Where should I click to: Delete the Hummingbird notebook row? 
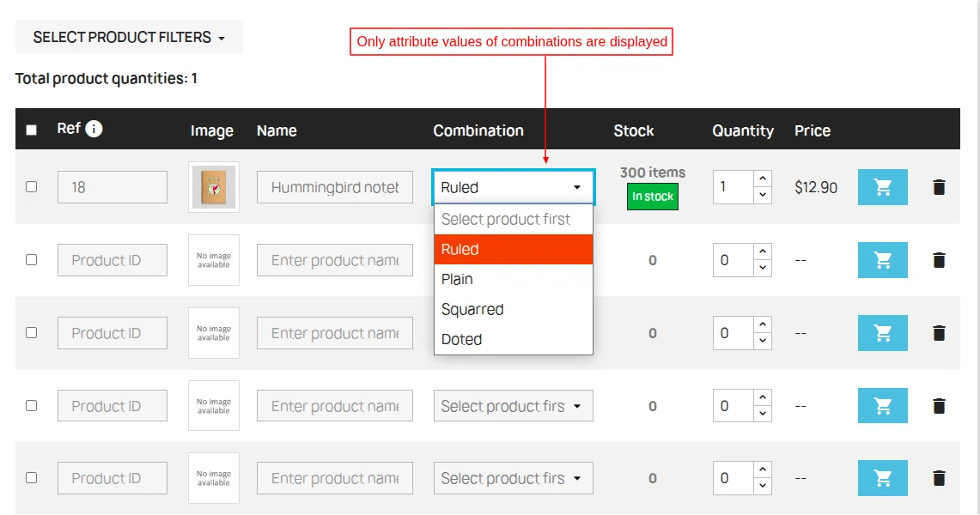click(x=939, y=187)
